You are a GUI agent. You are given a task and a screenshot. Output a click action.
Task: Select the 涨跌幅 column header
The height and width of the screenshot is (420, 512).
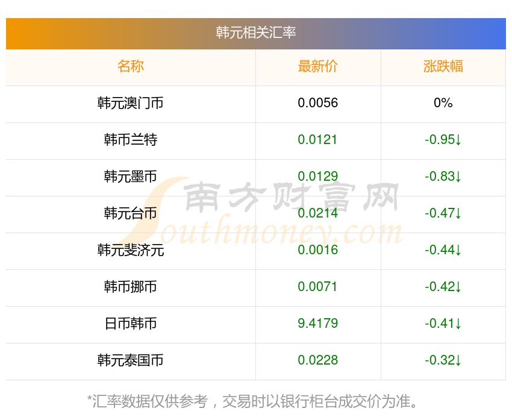(443, 66)
